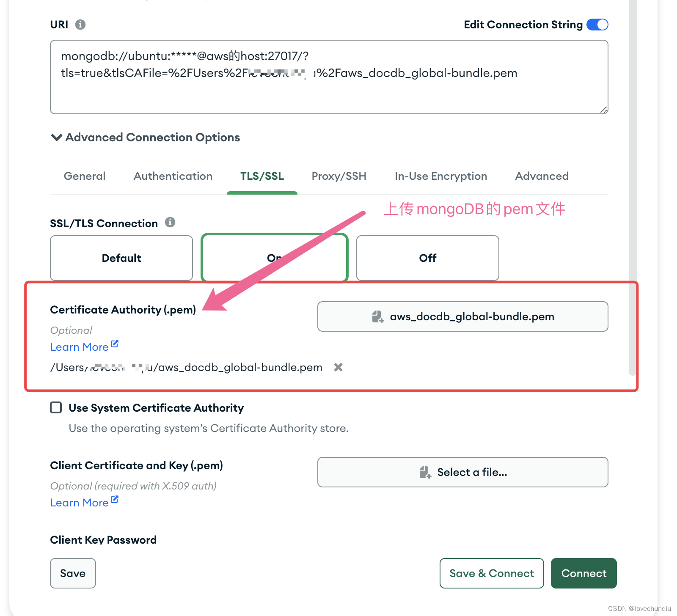Switch to the Authentication tab
677x616 pixels.
[173, 176]
